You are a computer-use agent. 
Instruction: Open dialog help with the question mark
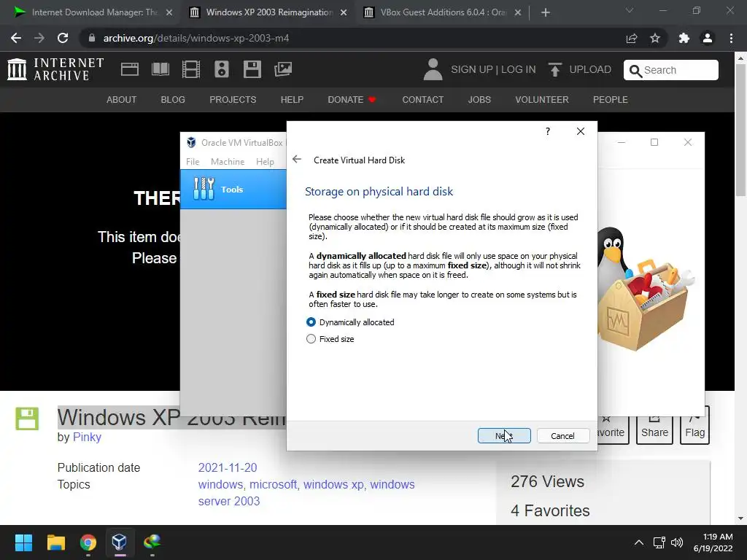tap(548, 131)
